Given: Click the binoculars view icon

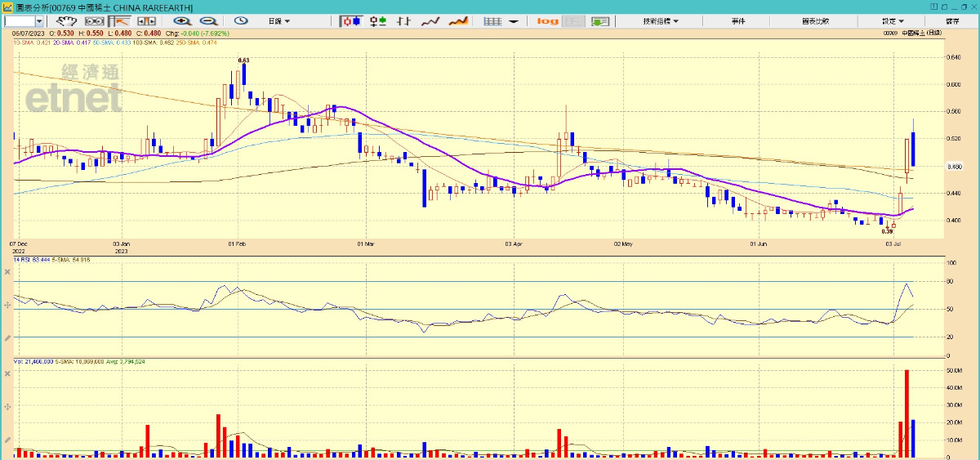Looking at the screenshot, I should coord(96,20).
